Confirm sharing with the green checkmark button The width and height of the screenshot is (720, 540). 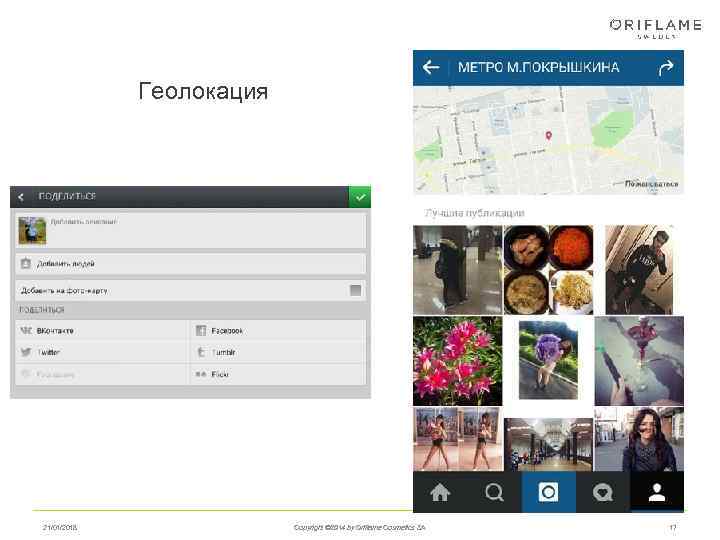pos(360,197)
